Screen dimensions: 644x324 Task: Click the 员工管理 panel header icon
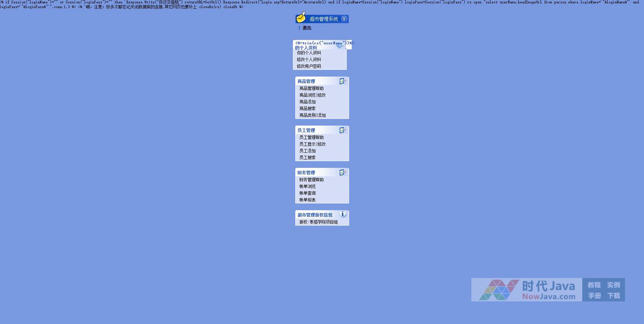coord(343,130)
